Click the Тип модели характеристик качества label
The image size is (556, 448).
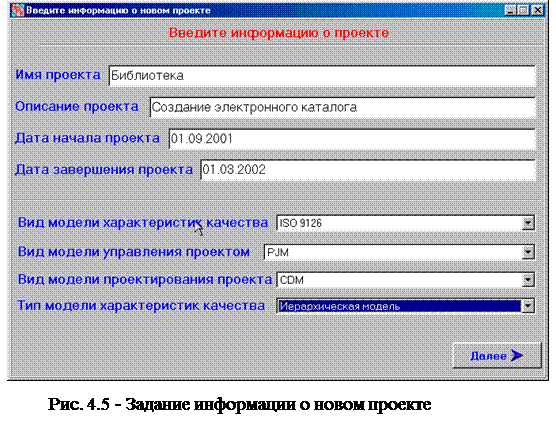point(141,305)
